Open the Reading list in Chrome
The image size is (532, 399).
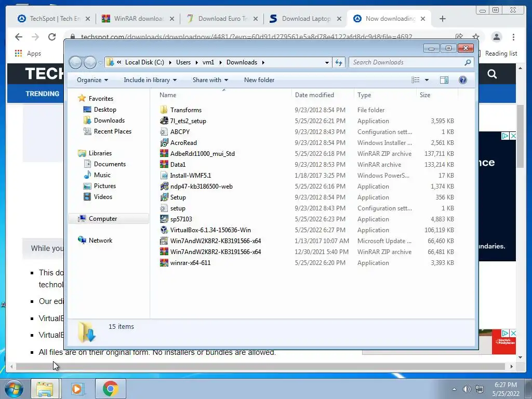click(498, 54)
